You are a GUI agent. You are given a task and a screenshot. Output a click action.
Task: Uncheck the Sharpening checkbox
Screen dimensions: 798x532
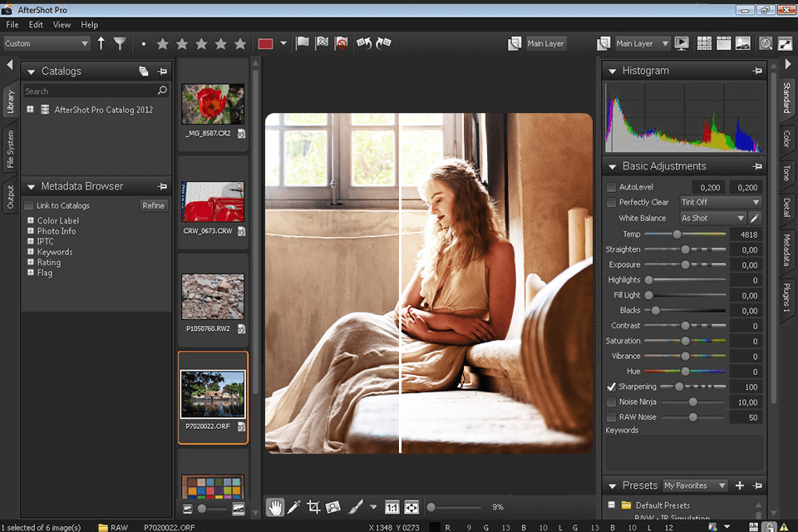[612, 387]
